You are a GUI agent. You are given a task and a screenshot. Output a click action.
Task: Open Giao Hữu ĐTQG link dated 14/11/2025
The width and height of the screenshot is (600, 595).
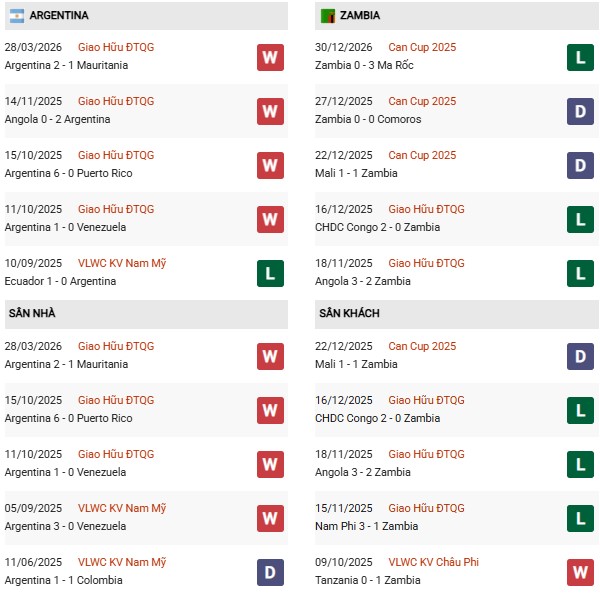click(116, 101)
